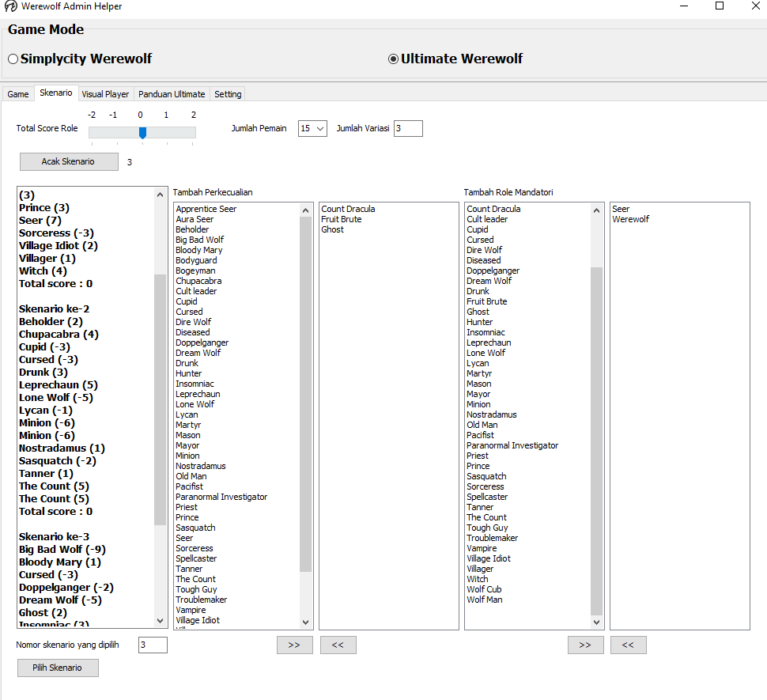
Task: Select Wolf Cub in Tambah Role Mandatori list
Action: tap(484, 589)
